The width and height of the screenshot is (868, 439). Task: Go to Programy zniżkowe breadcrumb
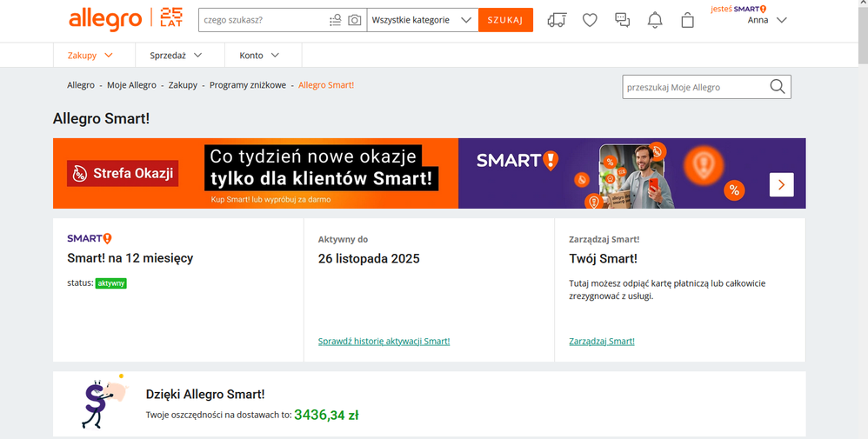[x=248, y=85]
